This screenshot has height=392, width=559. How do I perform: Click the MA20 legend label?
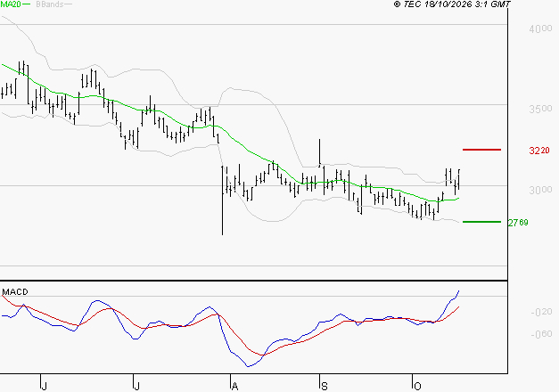click(11, 4)
